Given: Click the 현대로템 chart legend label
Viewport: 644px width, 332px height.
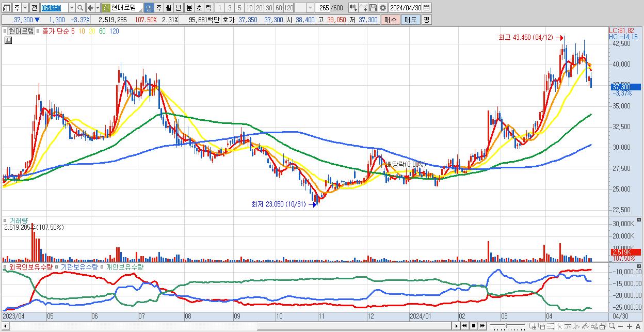Looking at the screenshot, I should (21, 31).
